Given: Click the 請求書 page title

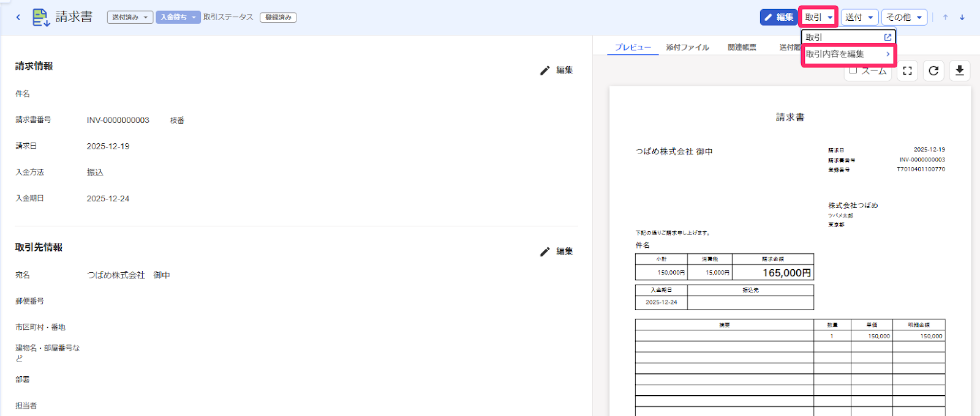Looking at the screenshot, I should coord(74,17).
